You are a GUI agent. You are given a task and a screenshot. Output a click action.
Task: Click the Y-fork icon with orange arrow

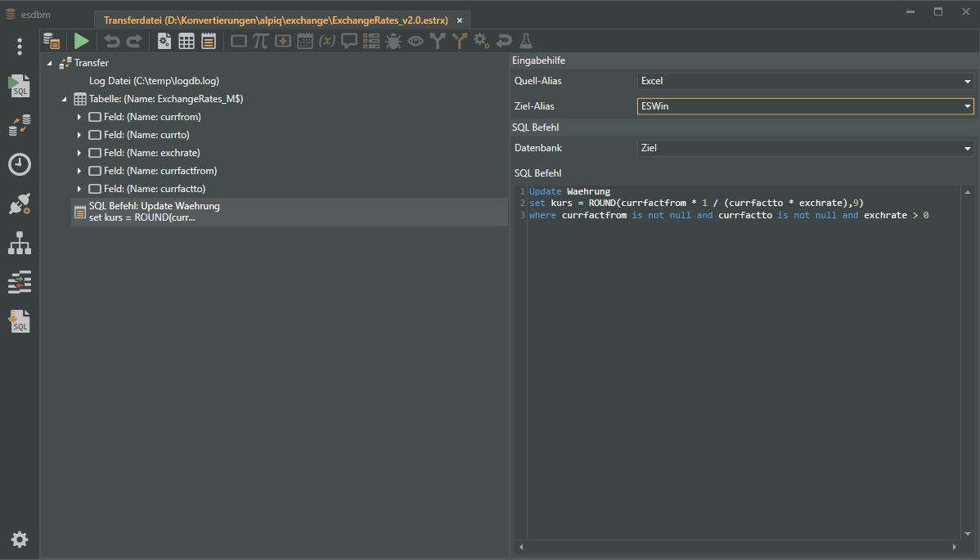pyautogui.click(x=460, y=41)
